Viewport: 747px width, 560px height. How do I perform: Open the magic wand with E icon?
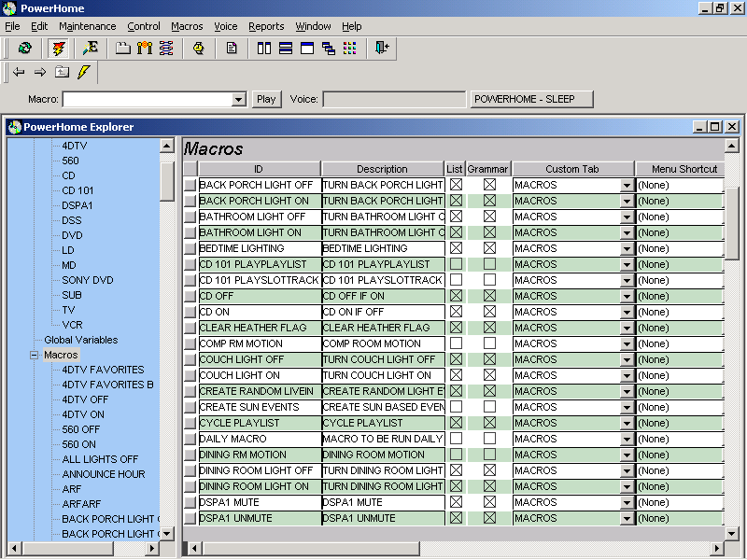90,49
